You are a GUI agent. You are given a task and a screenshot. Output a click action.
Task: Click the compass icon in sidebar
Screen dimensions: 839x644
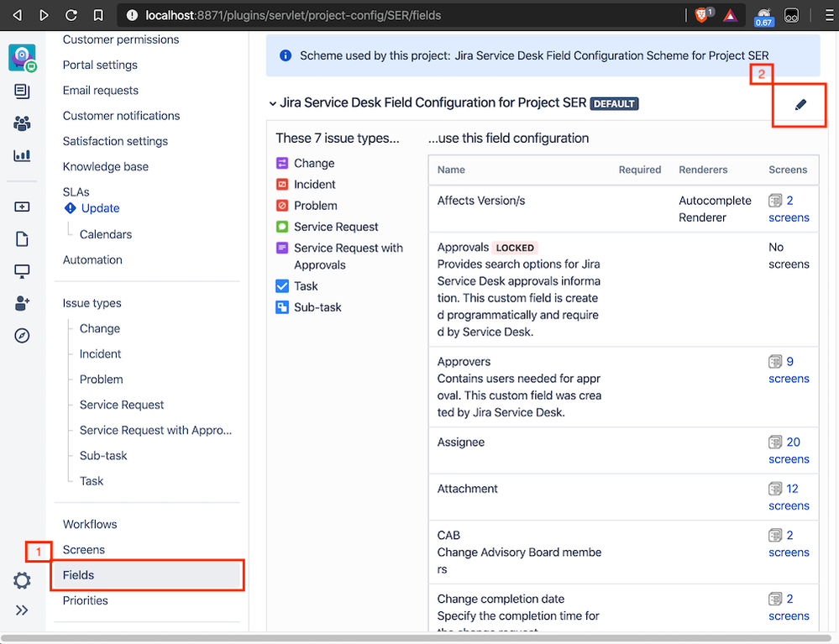[22, 335]
